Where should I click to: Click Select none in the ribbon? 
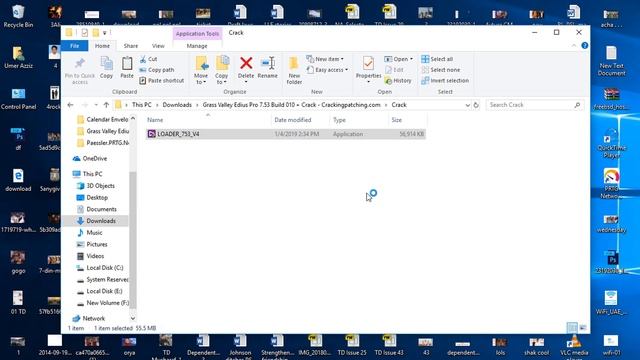[x=440, y=70]
